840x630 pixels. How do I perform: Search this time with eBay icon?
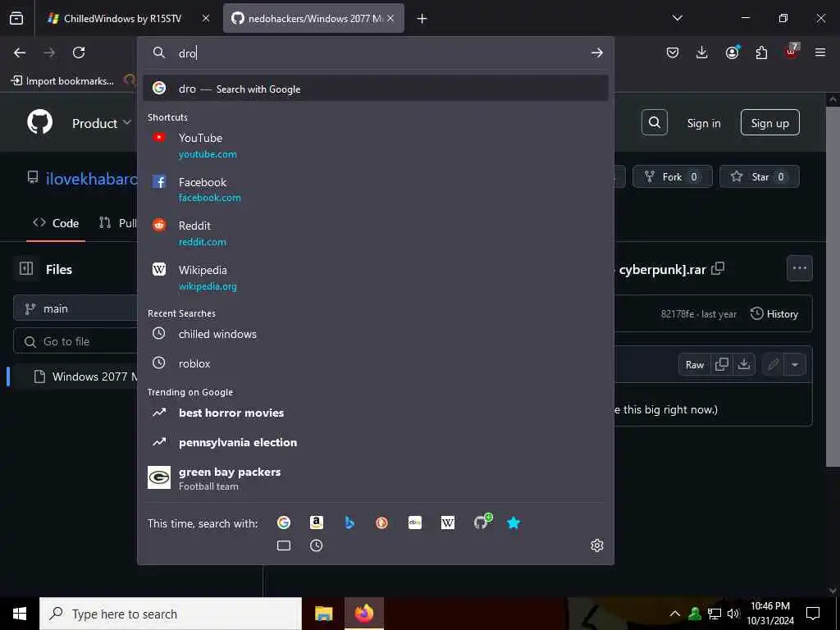414,523
